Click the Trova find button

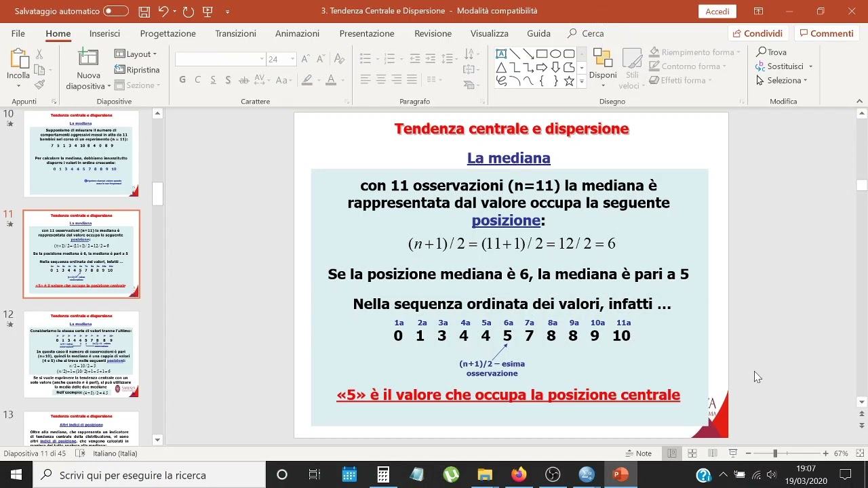click(x=772, y=52)
